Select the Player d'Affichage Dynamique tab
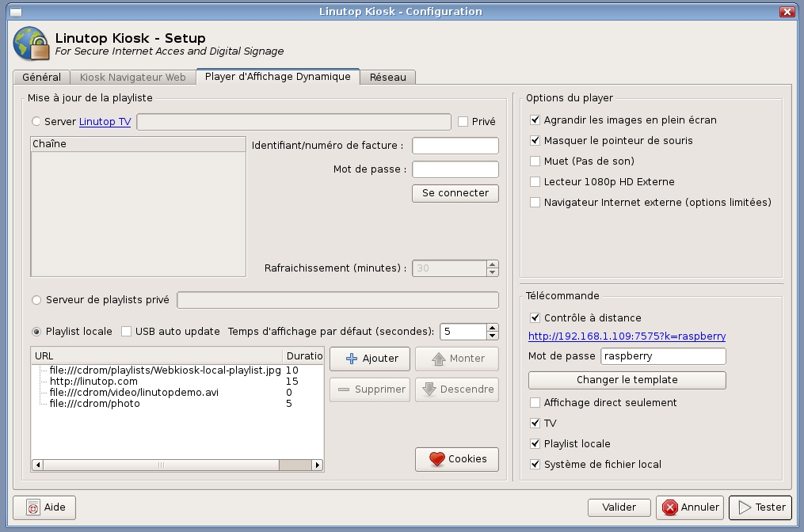The height and width of the screenshot is (532, 804). (278, 76)
